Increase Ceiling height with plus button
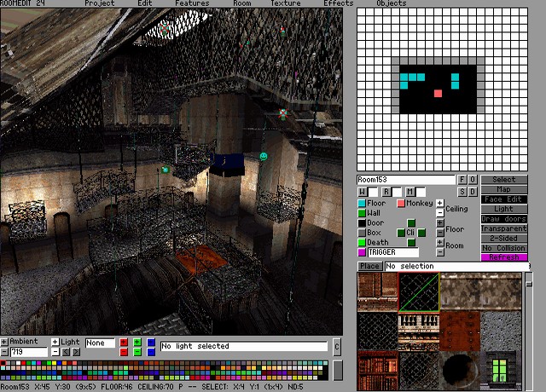Viewport: 546px width, 392px height. pyautogui.click(x=440, y=204)
